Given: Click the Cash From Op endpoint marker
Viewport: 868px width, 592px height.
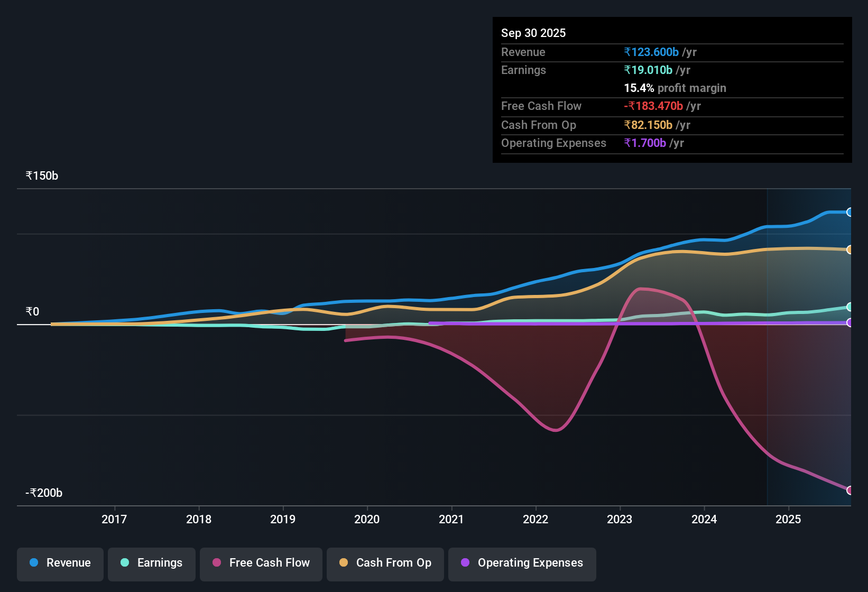Looking at the screenshot, I should point(850,249).
